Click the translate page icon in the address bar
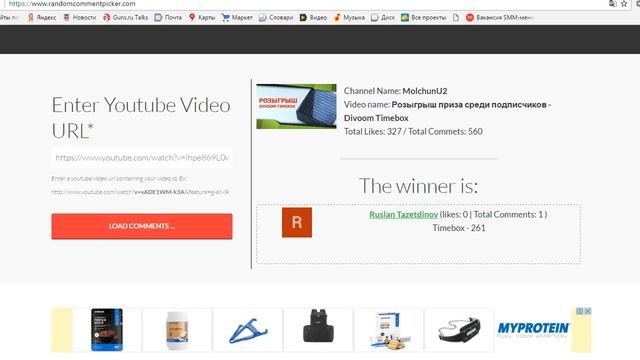640x360 pixels. [x=613, y=4]
